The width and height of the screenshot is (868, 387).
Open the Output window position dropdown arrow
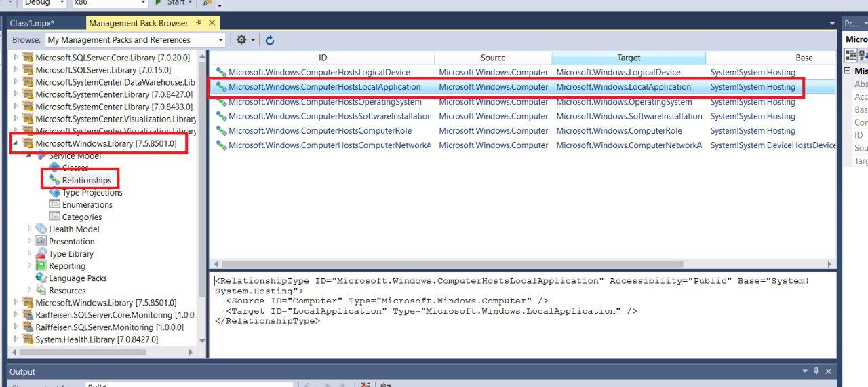[x=804, y=371]
